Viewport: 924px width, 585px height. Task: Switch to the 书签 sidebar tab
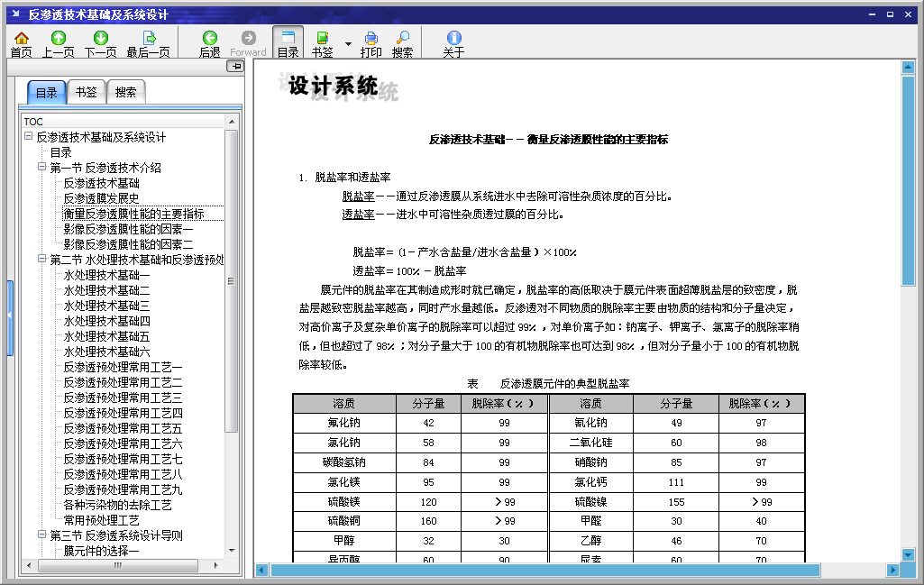[x=86, y=92]
